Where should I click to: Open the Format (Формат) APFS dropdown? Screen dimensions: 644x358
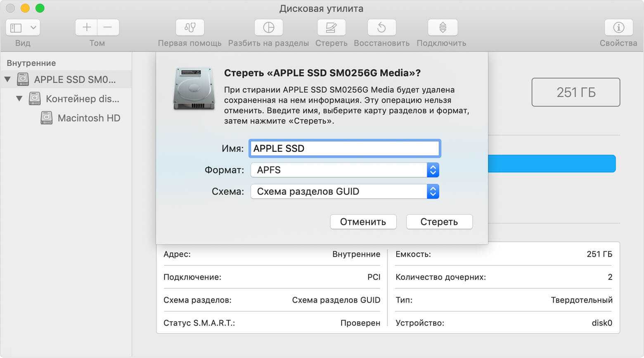[x=344, y=170]
